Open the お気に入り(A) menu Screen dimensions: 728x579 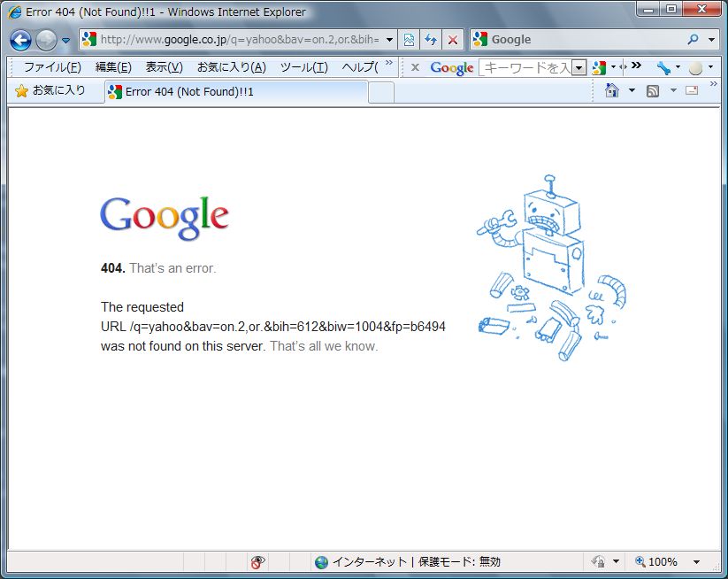click(231, 68)
